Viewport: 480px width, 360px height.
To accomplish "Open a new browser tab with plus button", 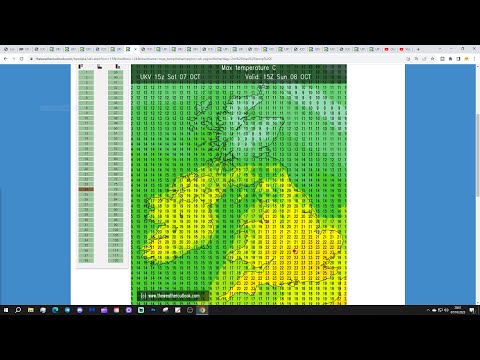I will pyautogui.click(x=418, y=49).
